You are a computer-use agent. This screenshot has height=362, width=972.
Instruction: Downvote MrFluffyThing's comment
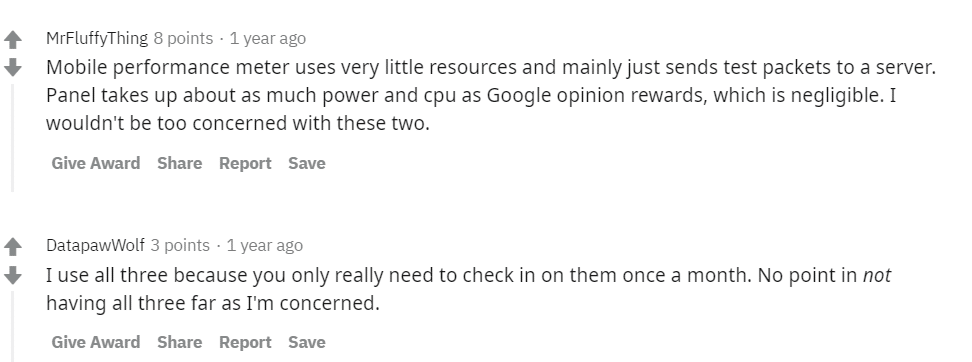pos(12,67)
